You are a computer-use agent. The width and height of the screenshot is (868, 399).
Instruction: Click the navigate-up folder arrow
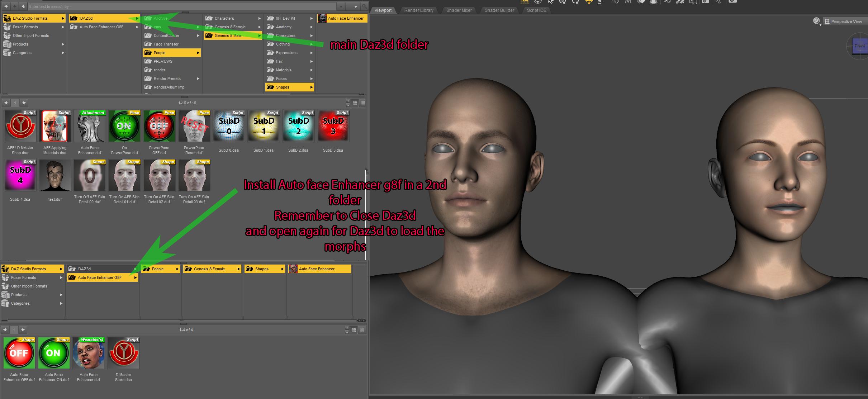[23, 6]
